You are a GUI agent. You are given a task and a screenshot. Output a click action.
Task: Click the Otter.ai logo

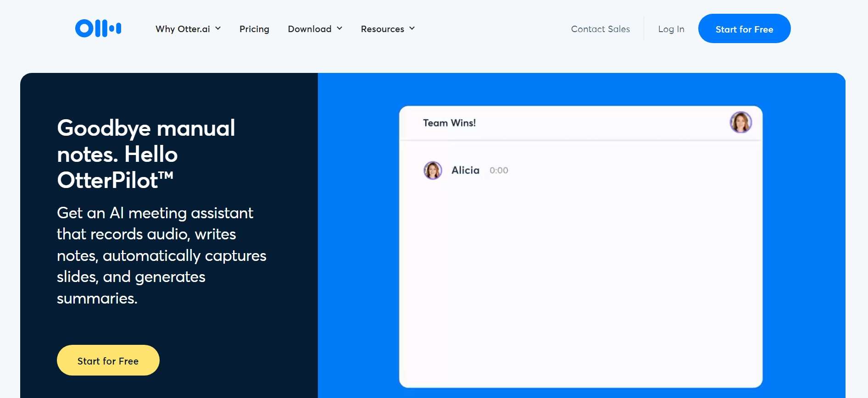pyautogui.click(x=98, y=28)
